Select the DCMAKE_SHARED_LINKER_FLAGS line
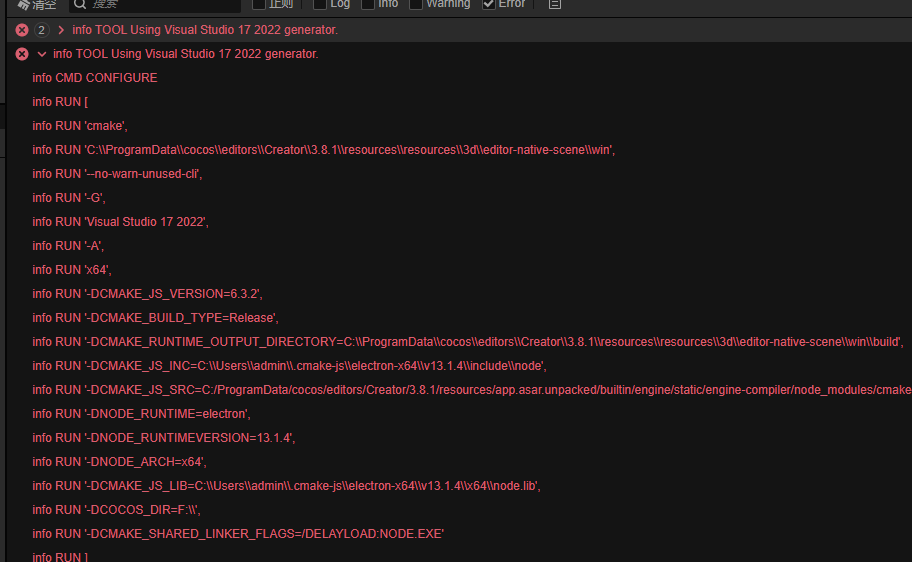 click(238, 533)
